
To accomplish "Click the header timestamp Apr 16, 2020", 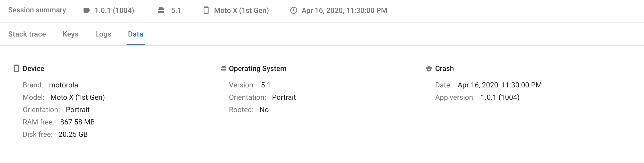I will (x=344, y=10).
